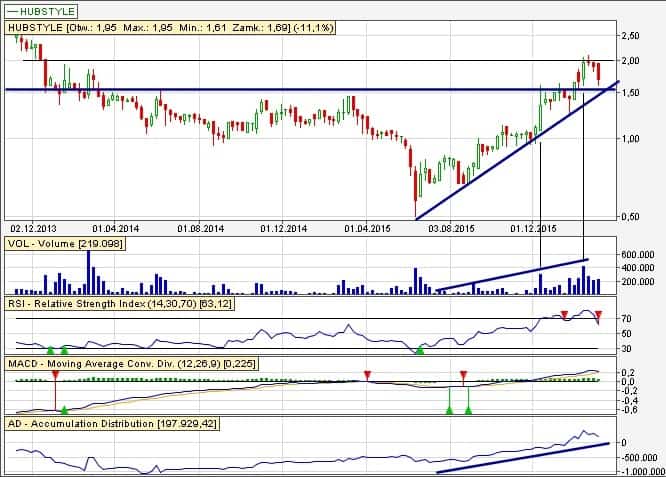The width and height of the screenshot is (666, 477).
Task: Click the red MACD arrow near 01.04.2015
Action: click(367, 375)
